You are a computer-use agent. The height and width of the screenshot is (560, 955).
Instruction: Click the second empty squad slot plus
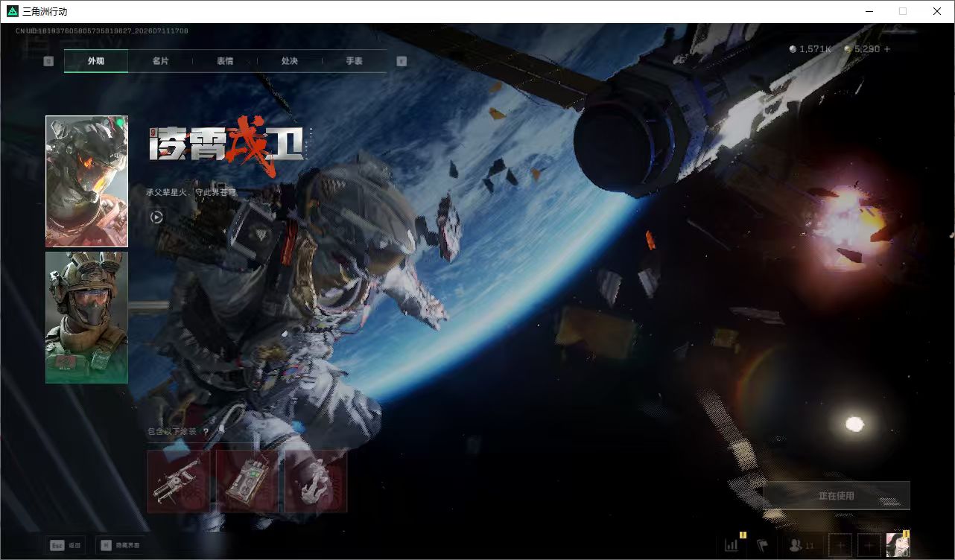(x=869, y=545)
